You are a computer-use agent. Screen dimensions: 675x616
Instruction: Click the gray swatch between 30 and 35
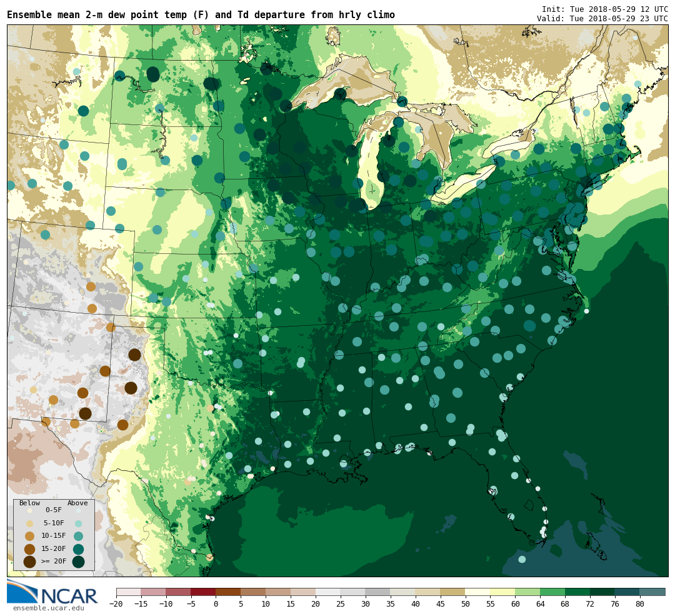pos(378,592)
